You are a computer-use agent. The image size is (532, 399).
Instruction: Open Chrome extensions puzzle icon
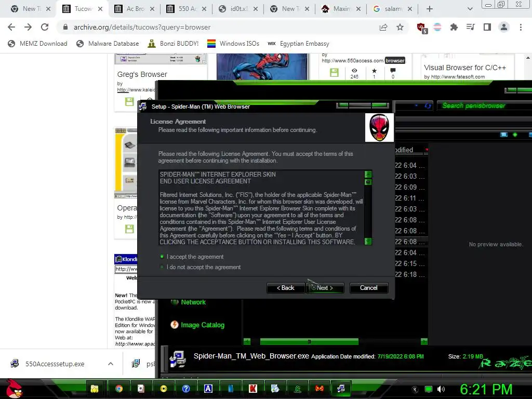[x=454, y=27]
